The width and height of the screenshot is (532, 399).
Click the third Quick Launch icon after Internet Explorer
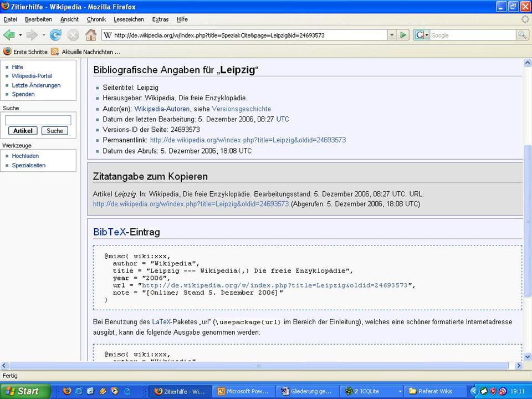point(90,391)
